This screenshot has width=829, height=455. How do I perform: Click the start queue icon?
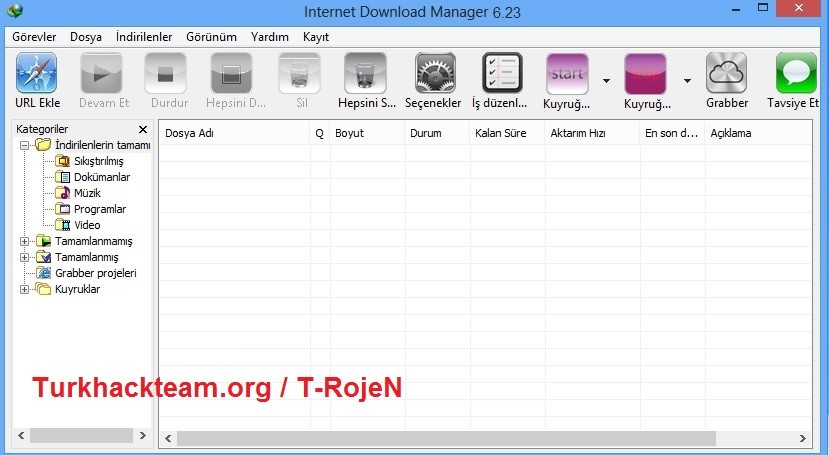(567, 74)
